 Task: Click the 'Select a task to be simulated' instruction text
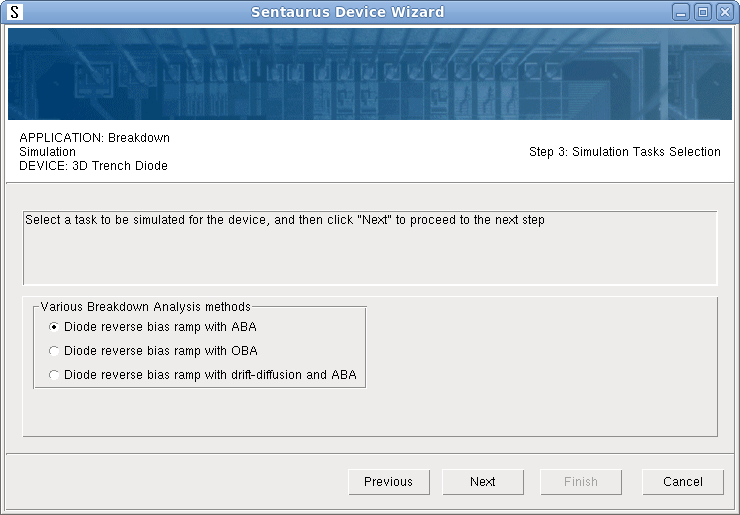[x=285, y=220]
